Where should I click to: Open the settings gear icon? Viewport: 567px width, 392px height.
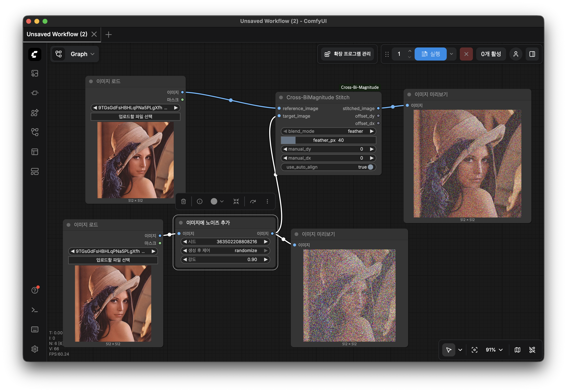(35, 349)
